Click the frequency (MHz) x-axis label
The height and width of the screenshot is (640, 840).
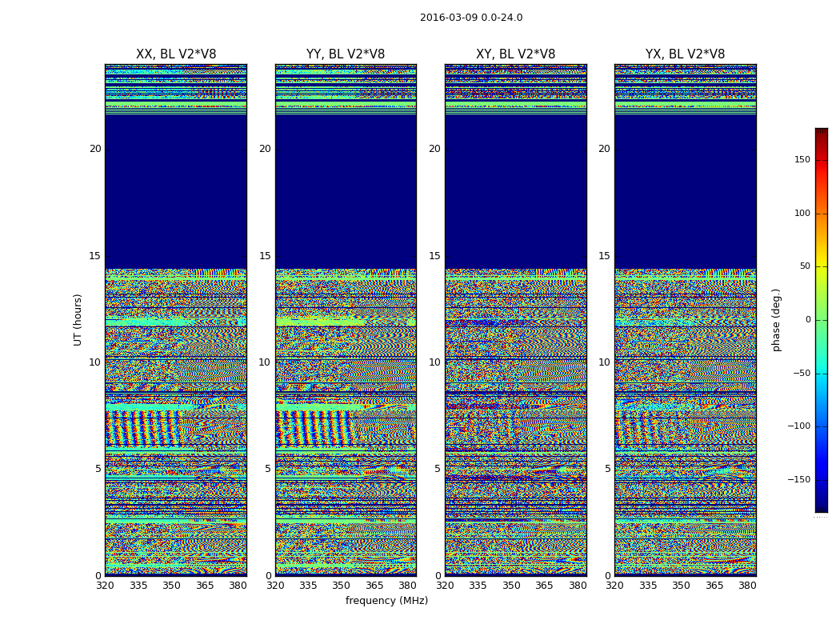(386, 601)
